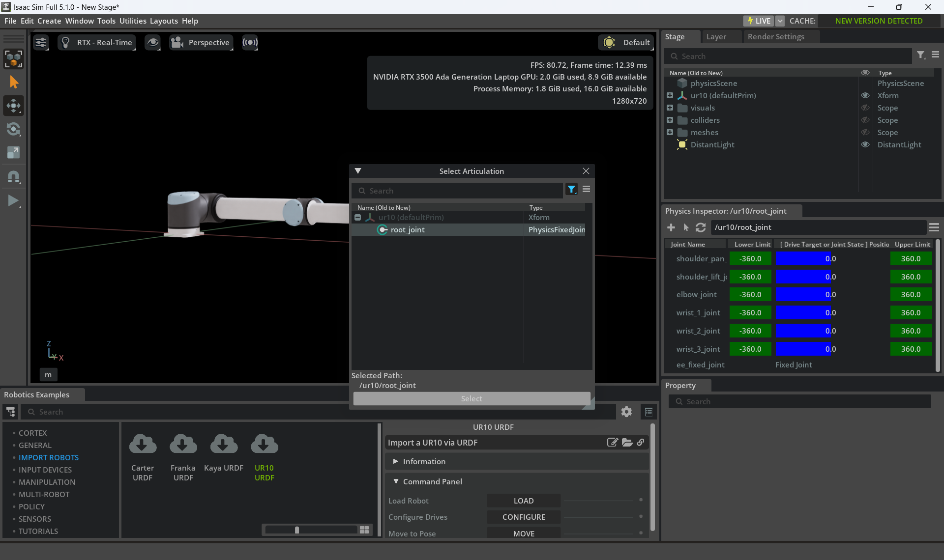The height and width of the screenshot is (560, 944).
Task: Switch to Render Settings tab
Action: 775,36
